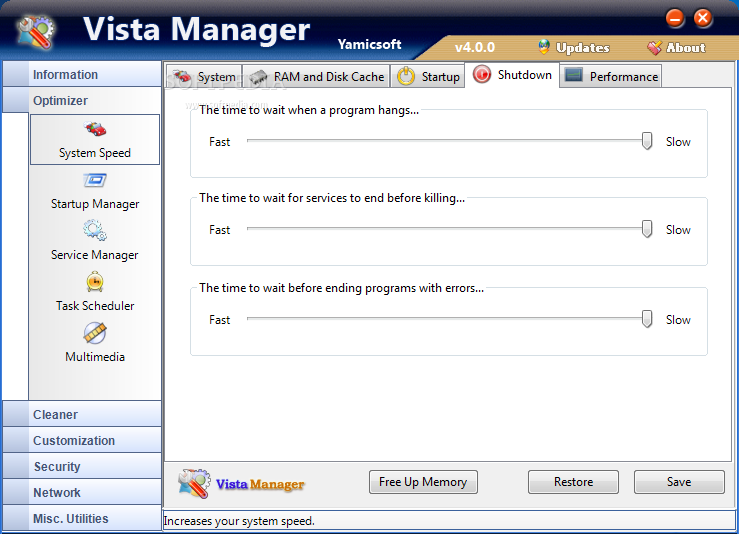739x534 pixels.
Task: Select Task Scheduler label
Action: pyautogui.click(x=95, y=305)
